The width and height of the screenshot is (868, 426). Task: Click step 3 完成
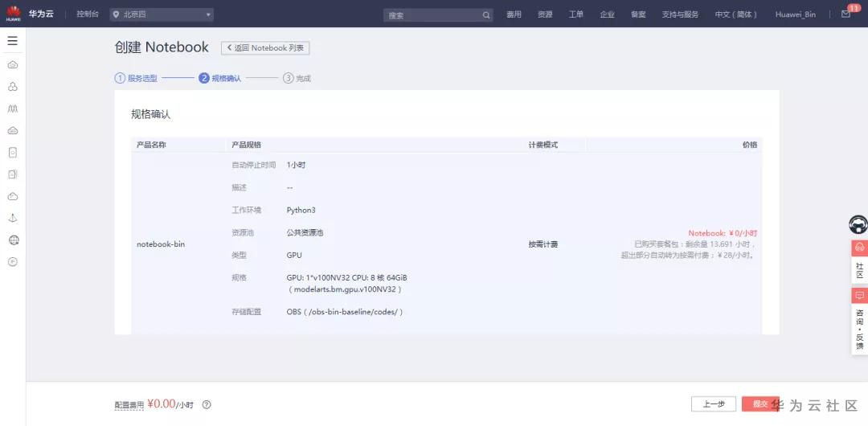pyautogui.click(x=297, y=78)
